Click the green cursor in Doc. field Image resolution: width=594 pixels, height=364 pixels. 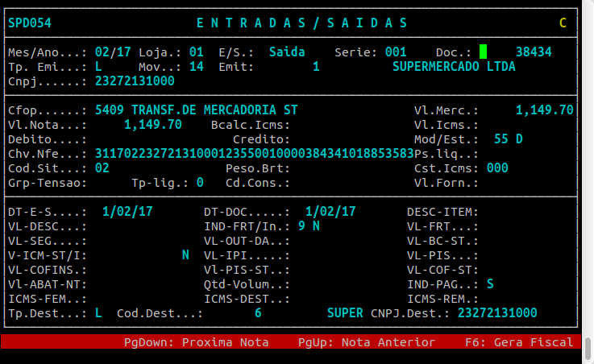[483, 52]
